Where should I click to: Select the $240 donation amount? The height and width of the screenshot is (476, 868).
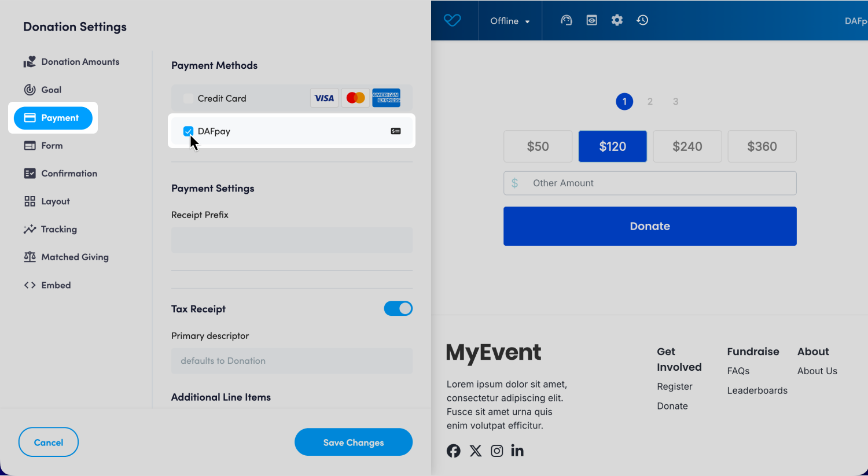click(687, 146)
